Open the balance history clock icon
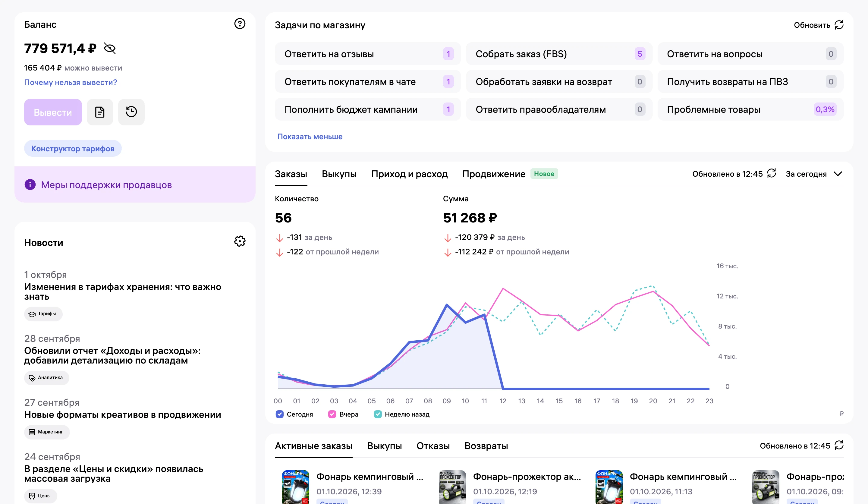The height and width of the screenshot is (504, 868). pyautogui.click(x=131, y=112)
